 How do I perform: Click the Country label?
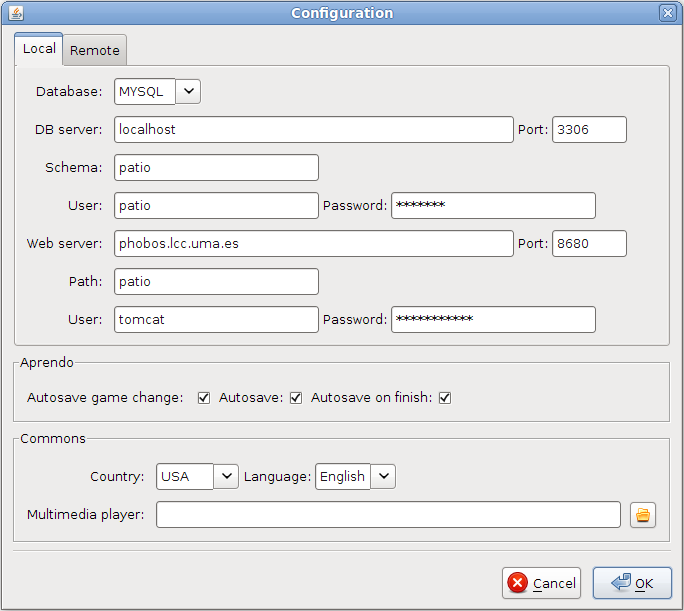coord(117,476)
